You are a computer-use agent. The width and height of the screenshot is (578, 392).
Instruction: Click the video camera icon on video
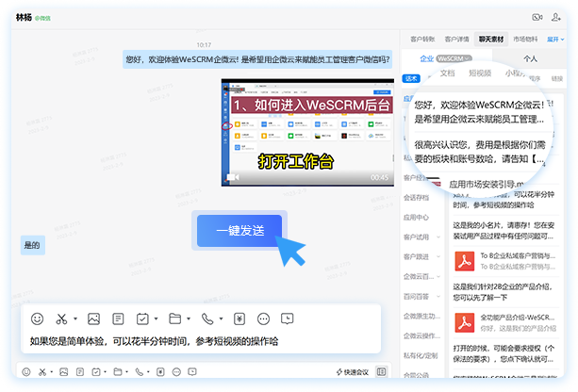[233, 177]
